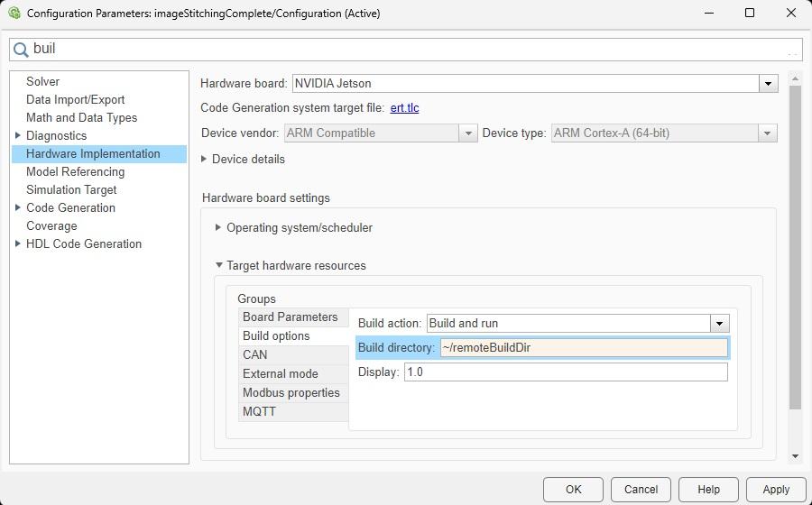
Task: Open Math and Data Types settings
Action: (82, 118)
